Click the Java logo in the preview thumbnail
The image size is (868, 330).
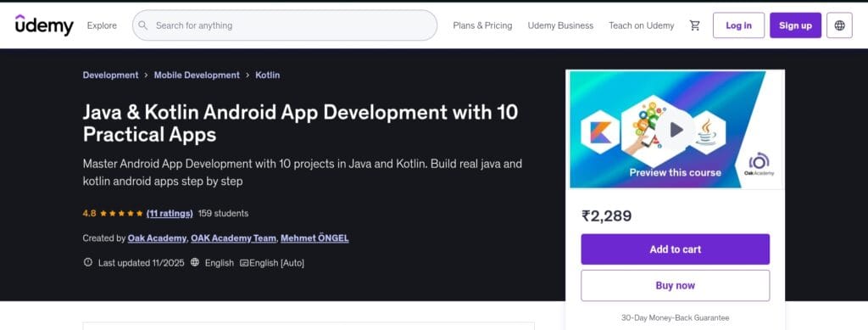[706, 131]
